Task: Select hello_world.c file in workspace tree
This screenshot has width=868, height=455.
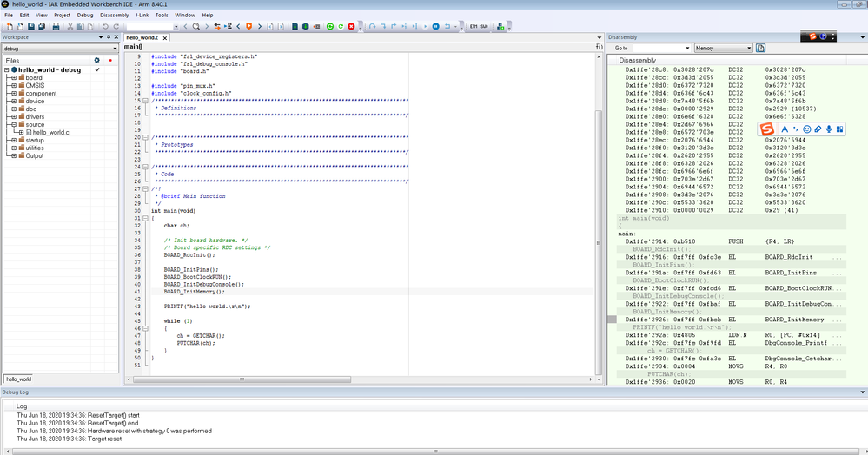Action: click(x=50, y=132)
